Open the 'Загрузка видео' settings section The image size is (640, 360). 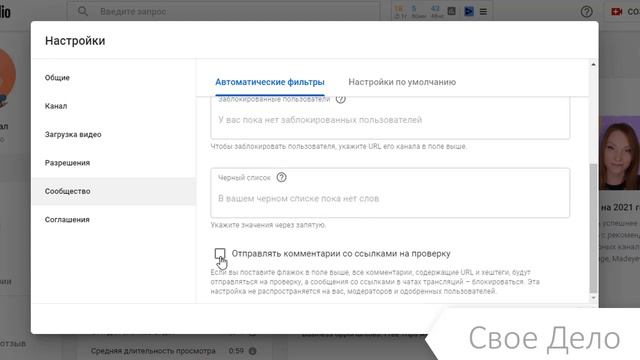click(114, 134)
